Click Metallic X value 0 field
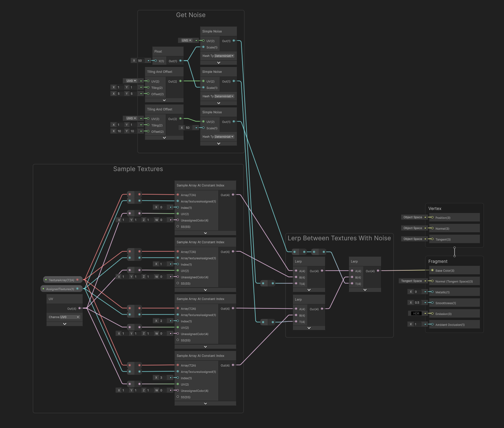Image resolution: width=504 pixels, height=428 pixels. (417, 292)
